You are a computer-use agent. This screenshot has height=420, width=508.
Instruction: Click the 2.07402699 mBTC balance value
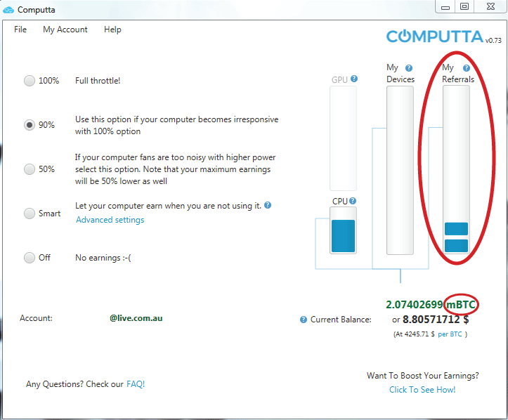click(x=431, y=305)
